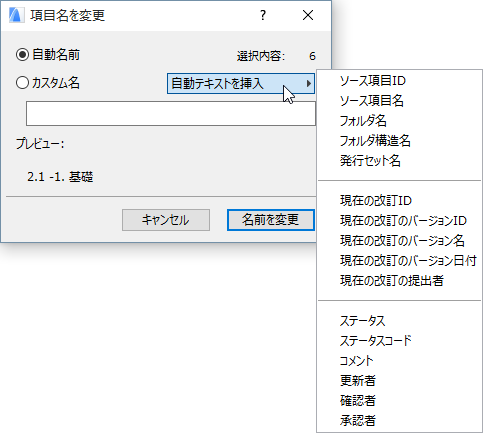Click the help question mark button
The image size is (483, 433).
click(263, 15)
